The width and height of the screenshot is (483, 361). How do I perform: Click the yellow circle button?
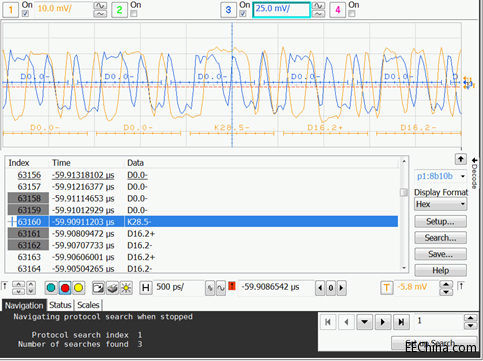coord(79,288)
